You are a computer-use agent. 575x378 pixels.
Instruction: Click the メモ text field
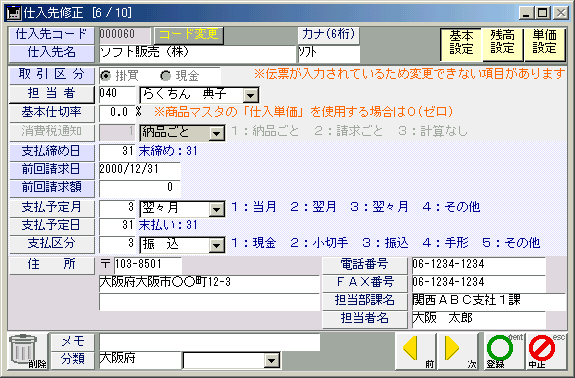209,342
